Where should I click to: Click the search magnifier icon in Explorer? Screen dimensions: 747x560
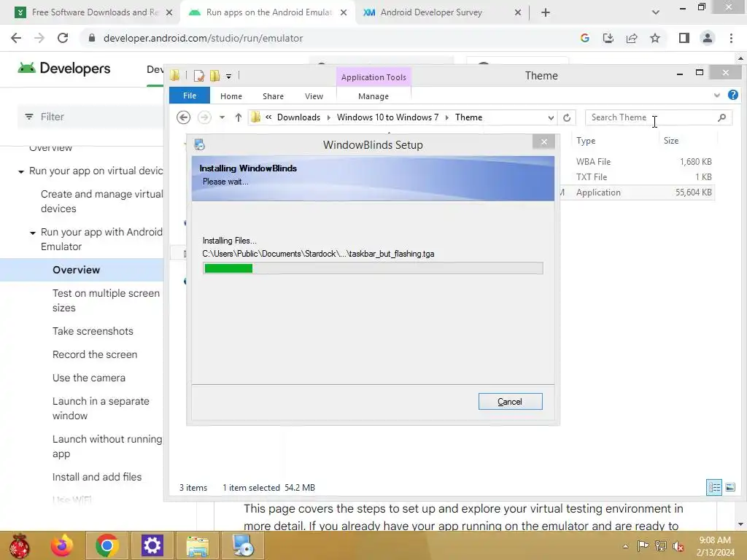coord(721,117)
